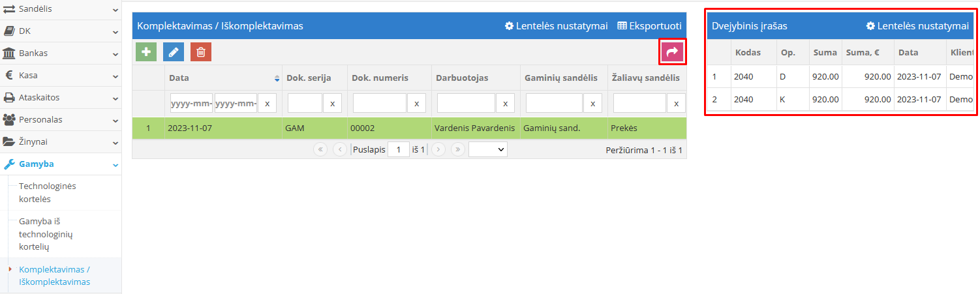Open Lentelės nustatymai in Dvejybinis įrašas panel

pos(917,26)
